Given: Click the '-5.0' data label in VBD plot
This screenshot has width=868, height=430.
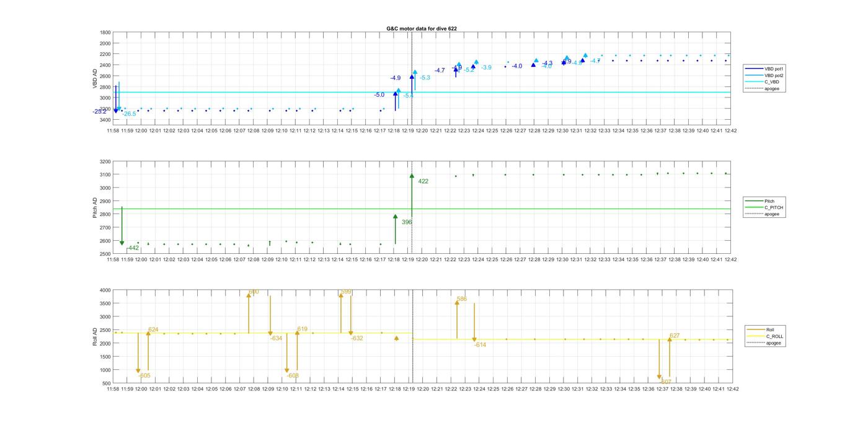Looking at the screenshot, I should click(379, 95).
